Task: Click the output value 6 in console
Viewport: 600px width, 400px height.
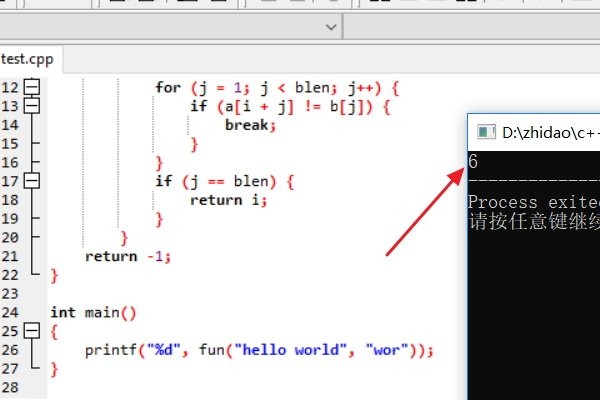Action: [473, 162]
